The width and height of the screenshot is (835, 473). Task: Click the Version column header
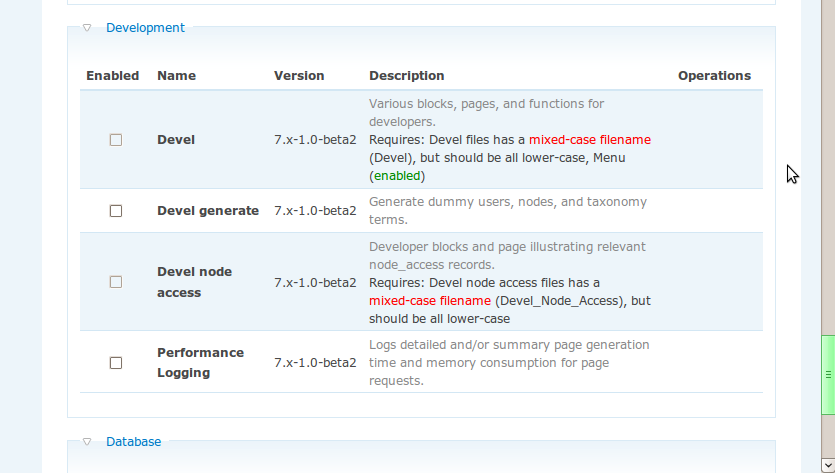point(299,76)
